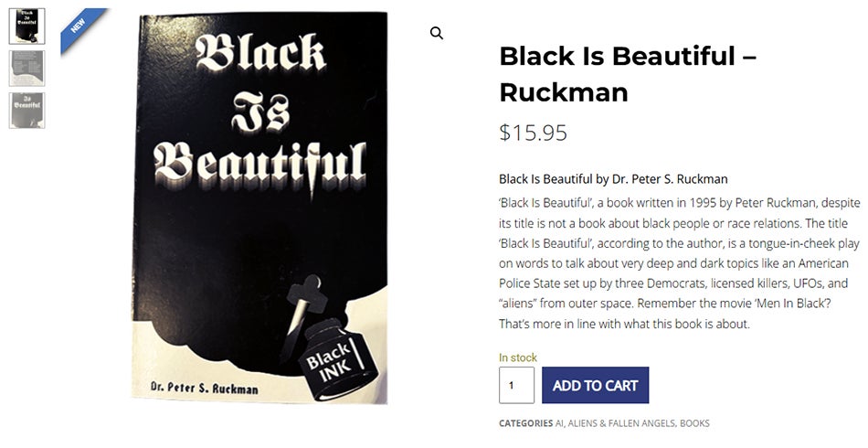The height and width of the screenshot is (448, 868).
Task: Click the Dr. Peter S. Ruckman cover text
Action: (x=205, y=388)
